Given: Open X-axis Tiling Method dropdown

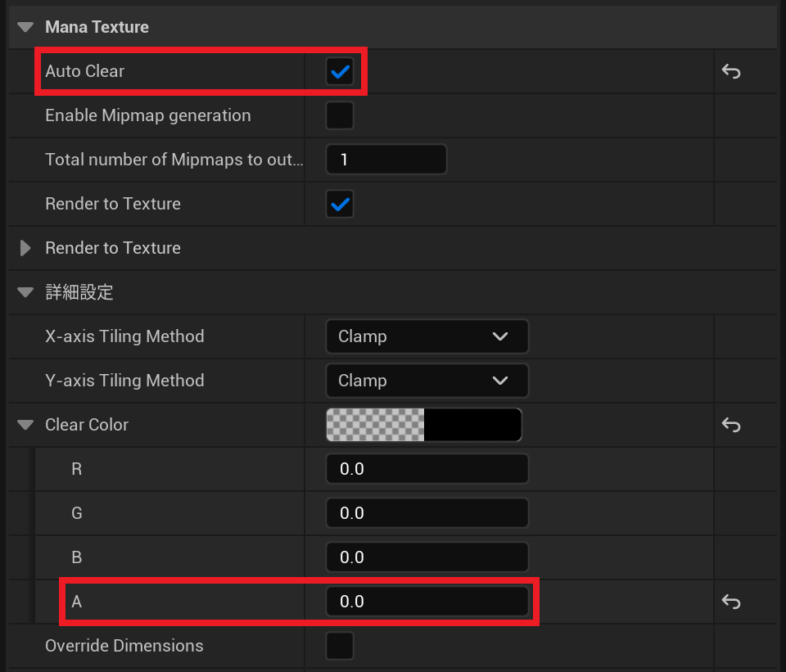Looking at the screenshot, I should pyautogui.click(x=427, y=336).
